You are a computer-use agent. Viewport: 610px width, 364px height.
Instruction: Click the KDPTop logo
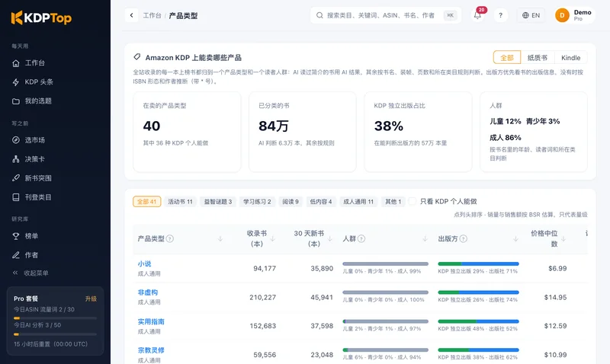tap(41, 18)
